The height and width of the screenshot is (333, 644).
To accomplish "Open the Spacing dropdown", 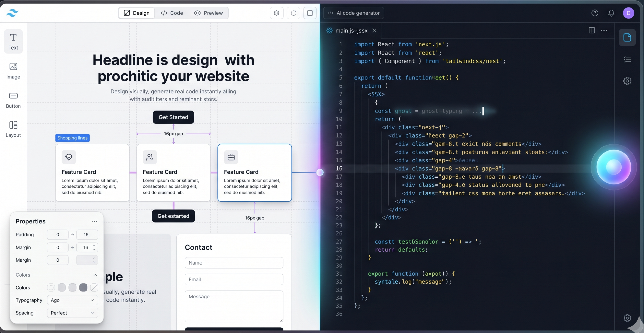I will click(72, 313).
